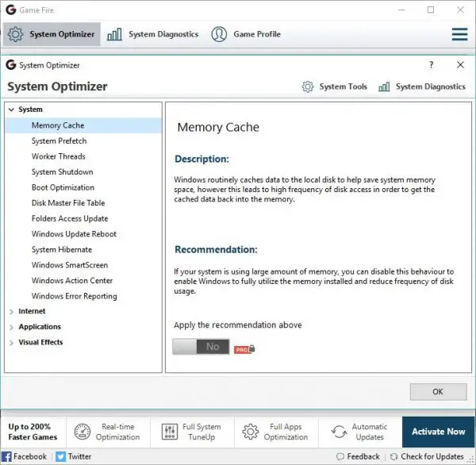The image size is (476, 465).
Task: Select Windows Update Reboot item
Action: click(84, 234)
